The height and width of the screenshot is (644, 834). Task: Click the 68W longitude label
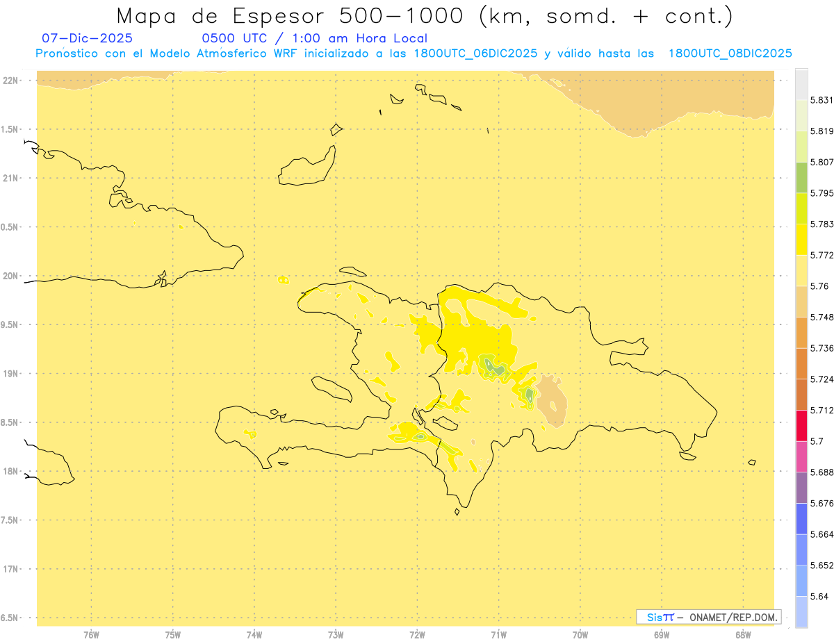point(743,635)
